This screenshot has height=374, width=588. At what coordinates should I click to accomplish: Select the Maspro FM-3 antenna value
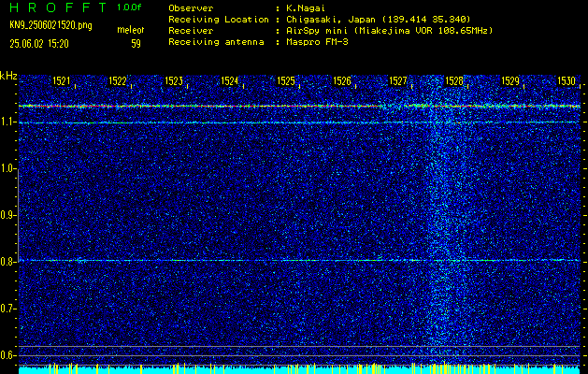tap(317, 42)
